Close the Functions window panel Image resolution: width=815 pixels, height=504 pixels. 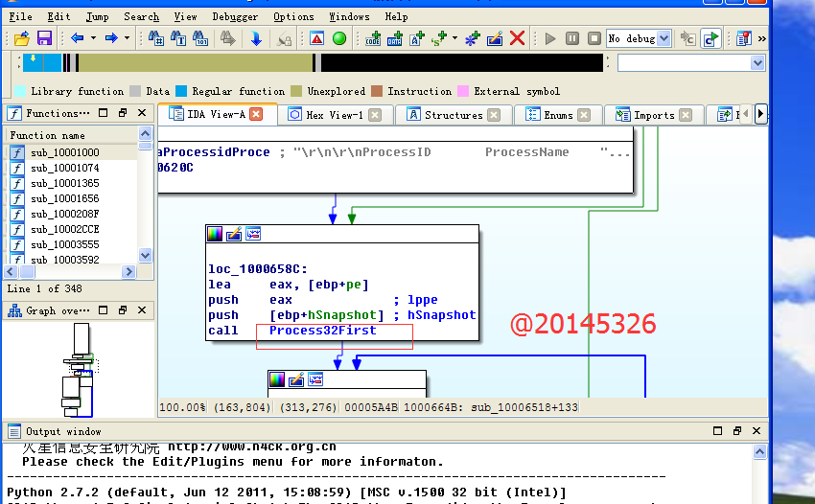tap(142, 113)
